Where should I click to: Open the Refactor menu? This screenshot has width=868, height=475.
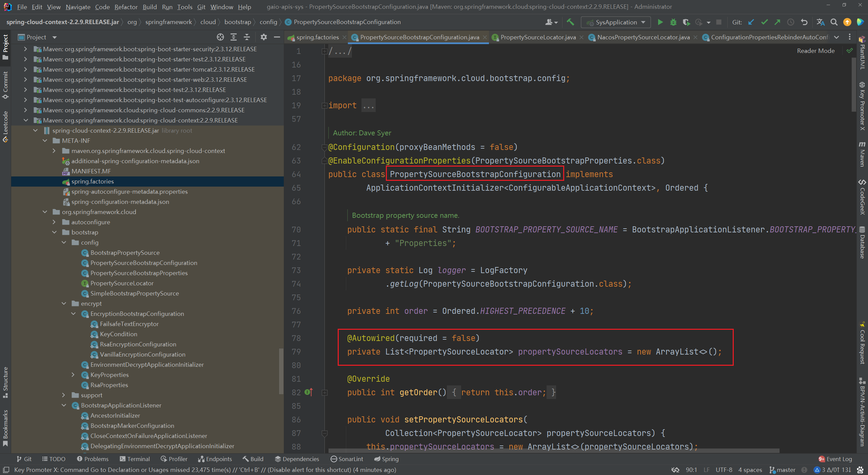pos(126,7)
